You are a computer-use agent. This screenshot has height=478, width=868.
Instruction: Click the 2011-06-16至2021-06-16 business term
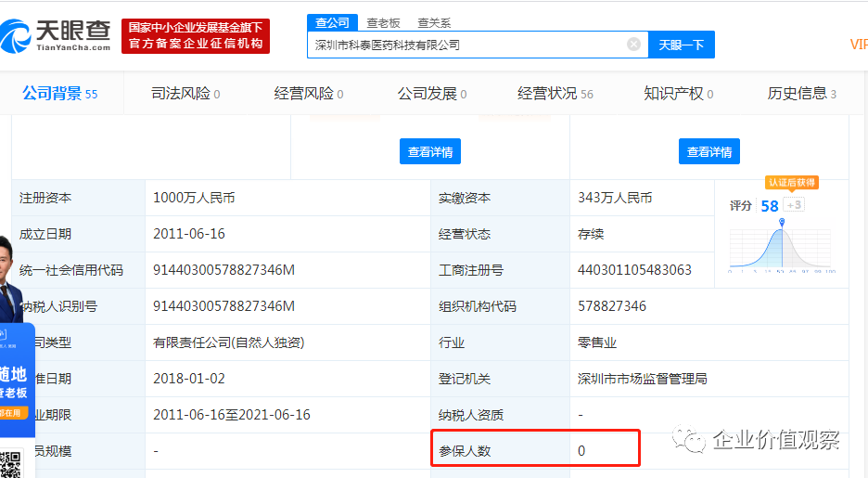coord(232,414)
